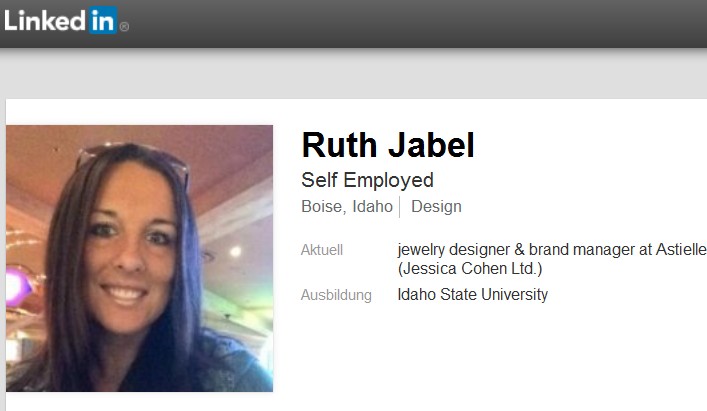
Task: Click the word Astielle in the current position
Action: point(681,249)
